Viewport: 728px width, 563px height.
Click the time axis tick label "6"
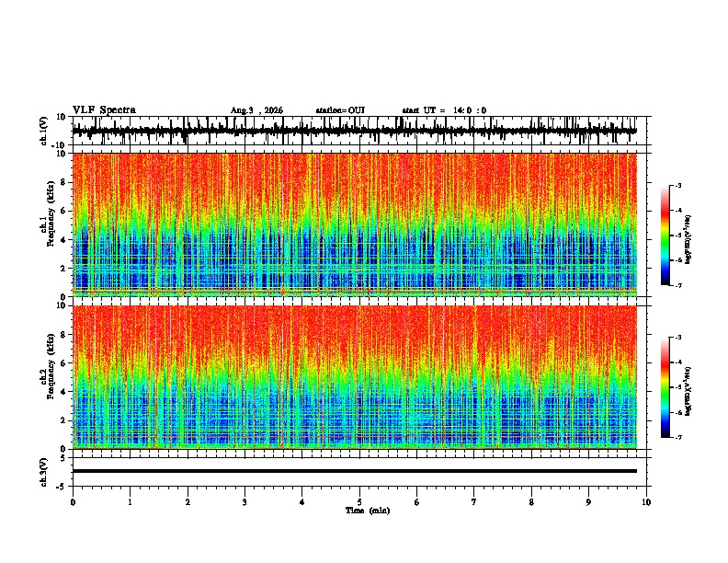417,502
